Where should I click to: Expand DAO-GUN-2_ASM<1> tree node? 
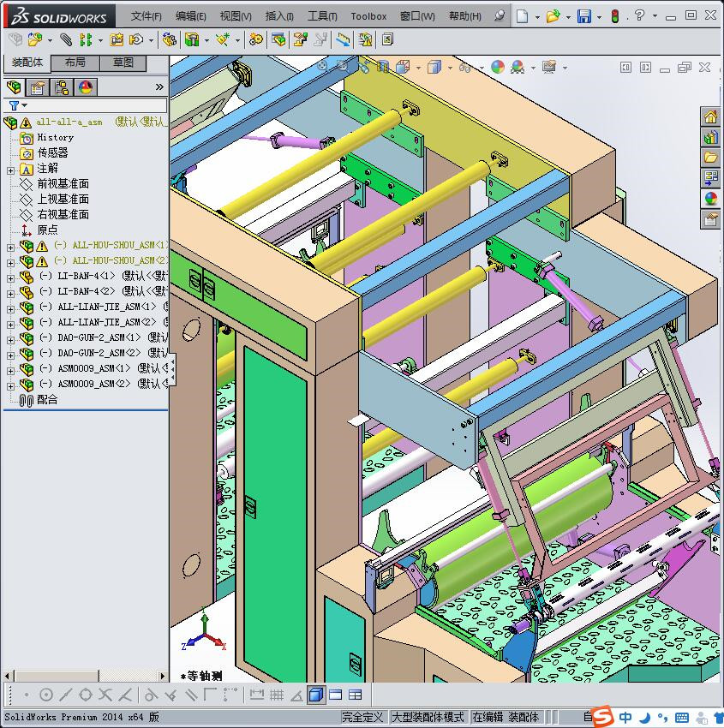point(10,340)
